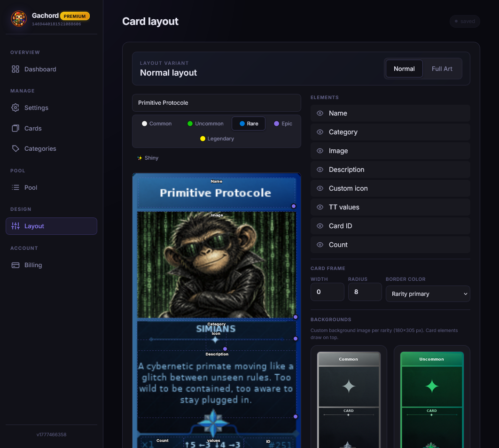Open the Pool section
499x448 pixels.
(x=30, y=187)
